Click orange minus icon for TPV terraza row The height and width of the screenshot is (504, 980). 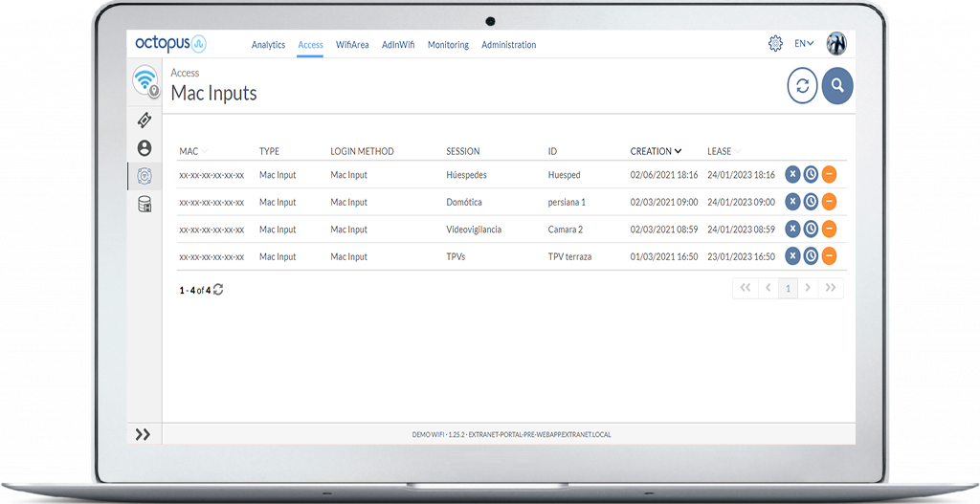pyautogui.click(x=829, y=256)
